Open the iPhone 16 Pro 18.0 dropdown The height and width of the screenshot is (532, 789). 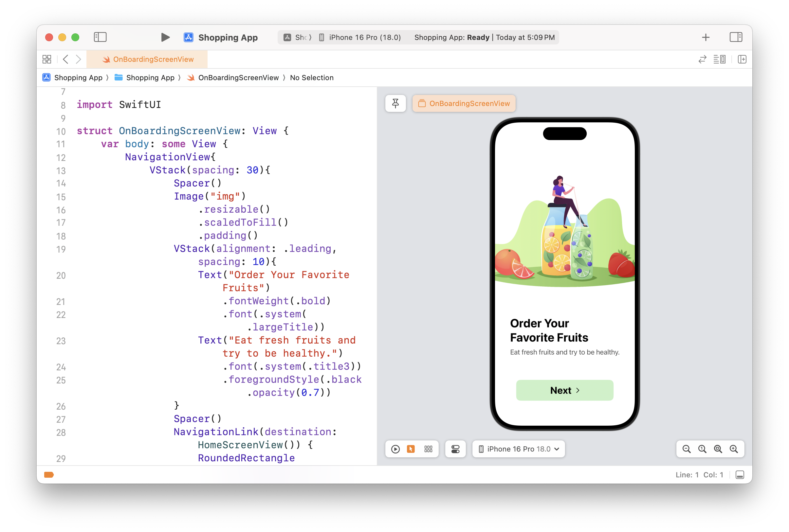click(519, 449)
